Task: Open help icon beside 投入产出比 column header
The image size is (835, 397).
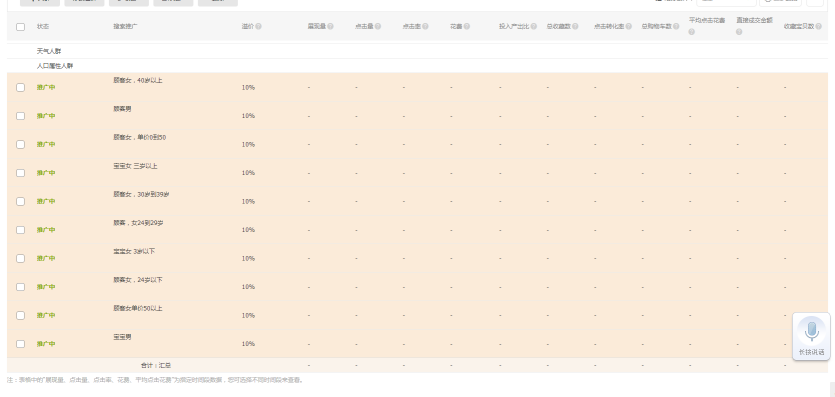Action: tap(534, 27)
